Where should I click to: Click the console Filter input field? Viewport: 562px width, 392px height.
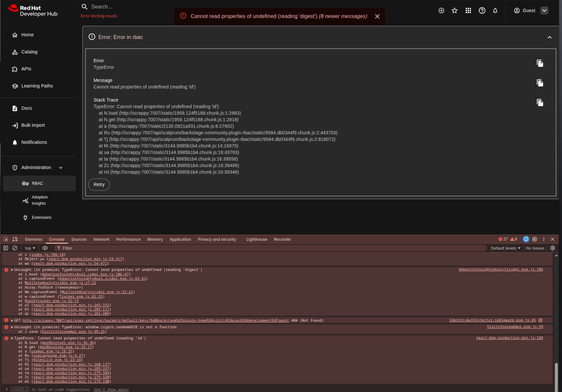(x=269, y=248)
